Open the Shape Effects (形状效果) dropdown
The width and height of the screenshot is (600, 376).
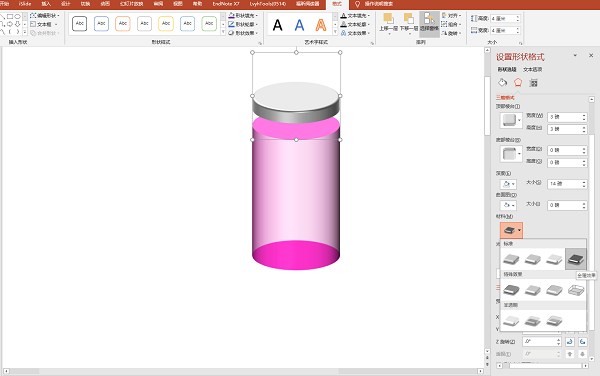click(x=243, y=33)
